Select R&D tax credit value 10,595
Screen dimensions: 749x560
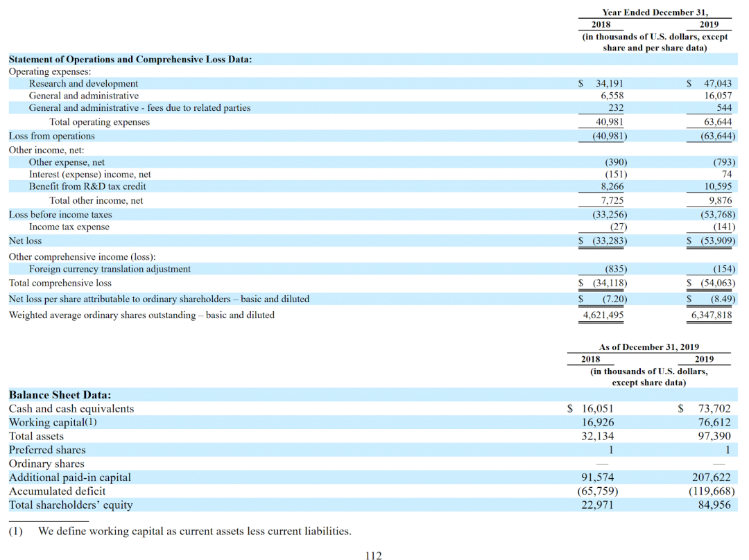718,186
